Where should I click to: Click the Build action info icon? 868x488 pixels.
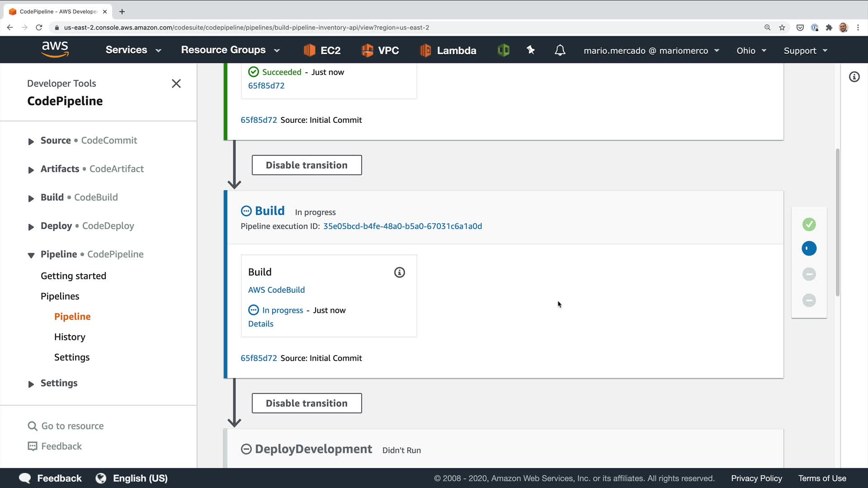point(399,272)
